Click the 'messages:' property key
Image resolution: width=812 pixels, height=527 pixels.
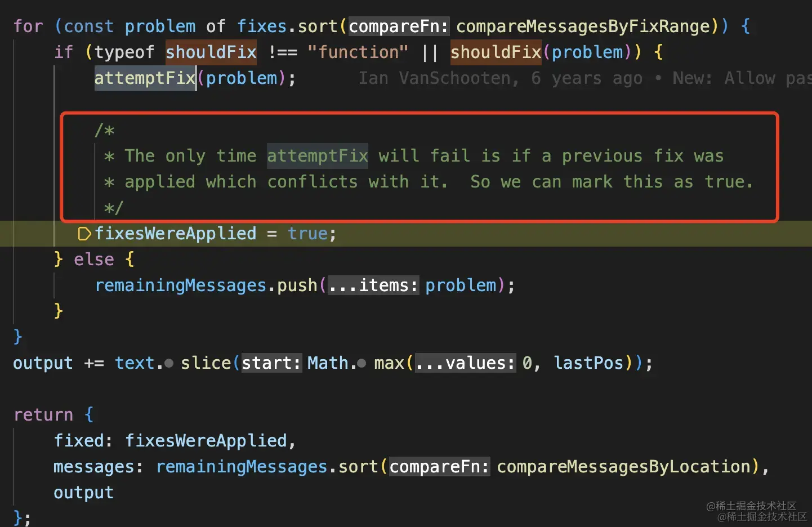[x=99, y=467]
